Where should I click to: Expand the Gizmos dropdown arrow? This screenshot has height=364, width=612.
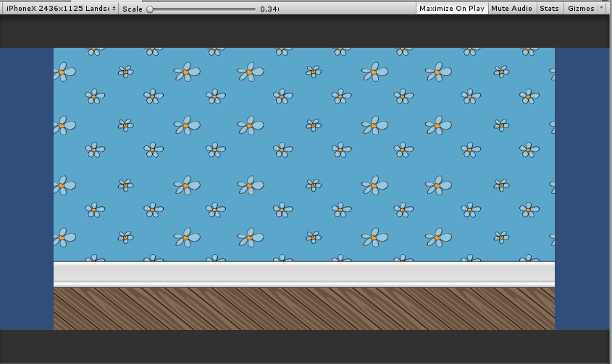[x=602, y=8]
